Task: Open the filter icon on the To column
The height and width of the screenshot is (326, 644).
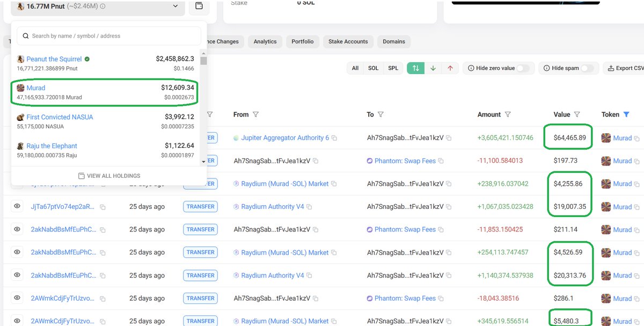Action: (380, 114)
